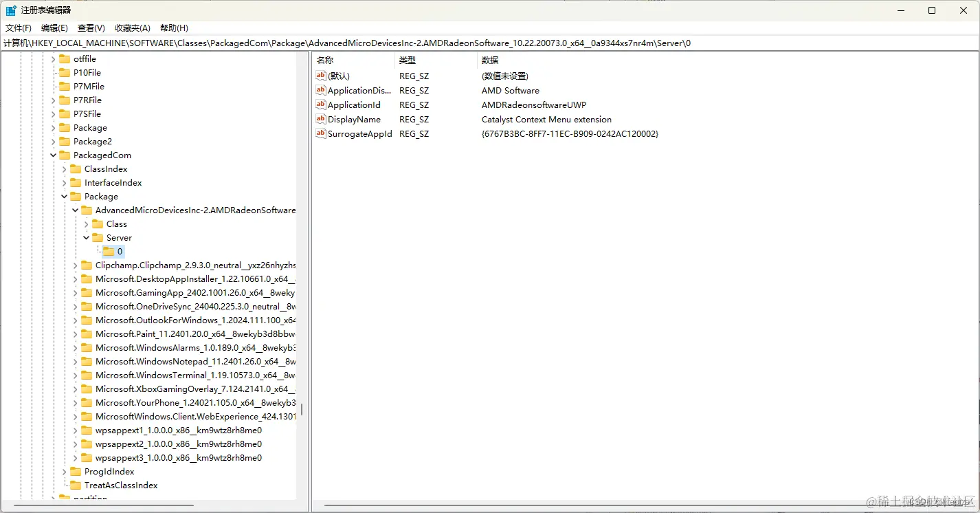Expand the Package2 tree node
The image size is (980, 513).
[x=53, y=142]
